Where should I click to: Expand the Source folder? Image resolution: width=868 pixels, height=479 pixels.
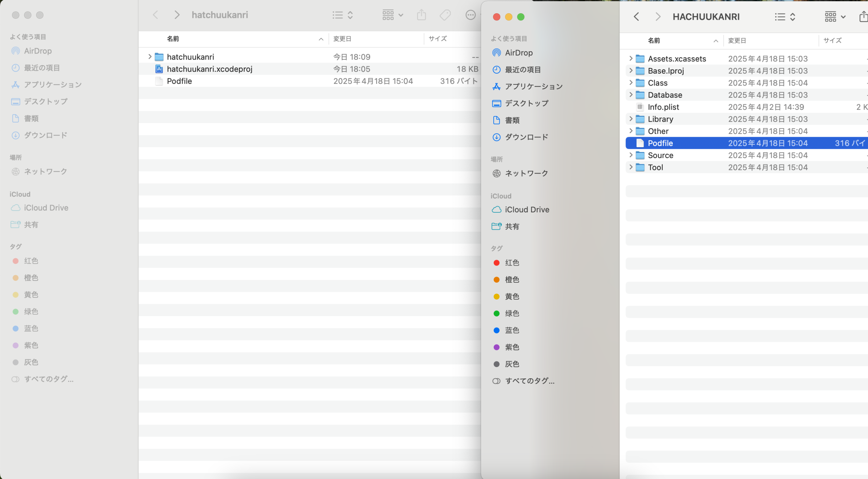(x=631, y=155)
